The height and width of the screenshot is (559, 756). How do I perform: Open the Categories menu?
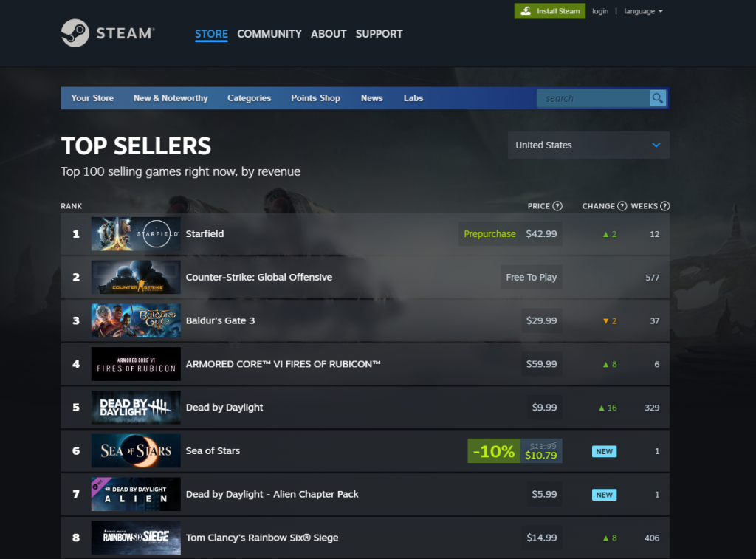(249, 97)
